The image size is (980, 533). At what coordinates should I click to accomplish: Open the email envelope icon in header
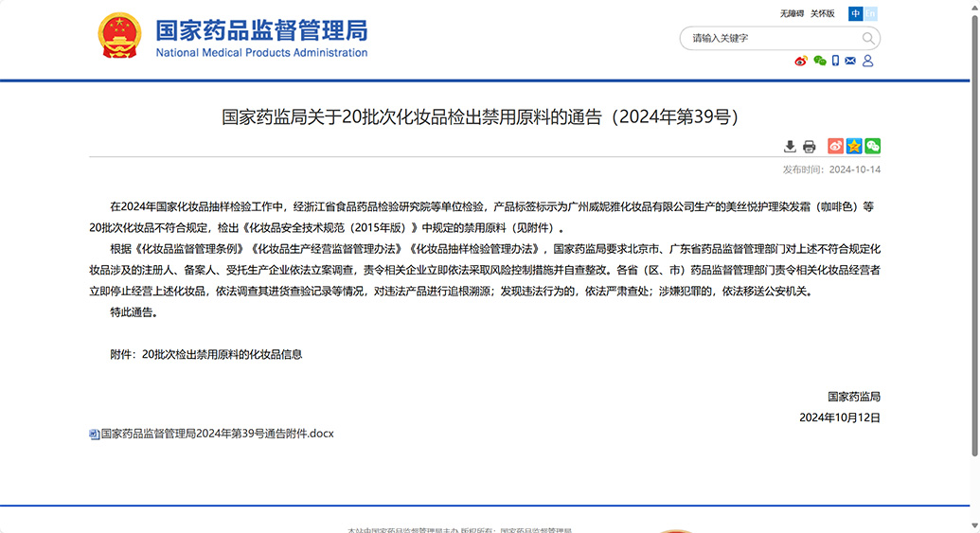pyautogui.click(x=850, y=61)
